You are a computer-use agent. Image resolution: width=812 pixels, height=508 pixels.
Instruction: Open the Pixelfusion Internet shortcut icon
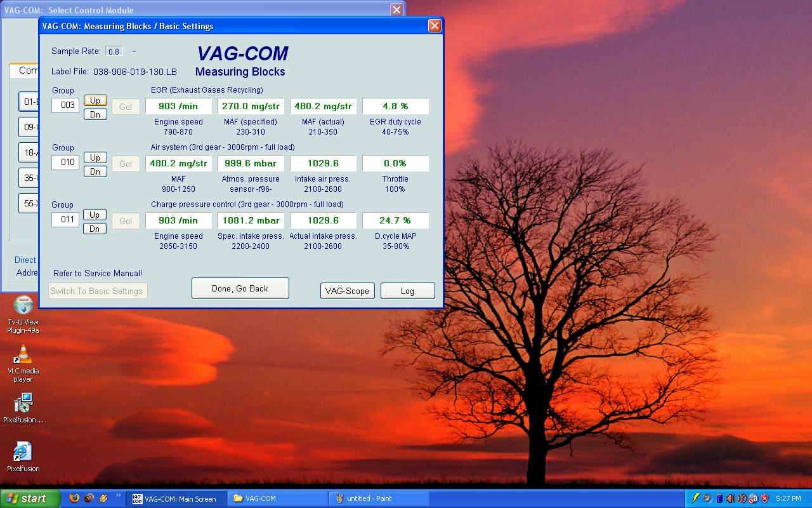[x=23, y=452]
